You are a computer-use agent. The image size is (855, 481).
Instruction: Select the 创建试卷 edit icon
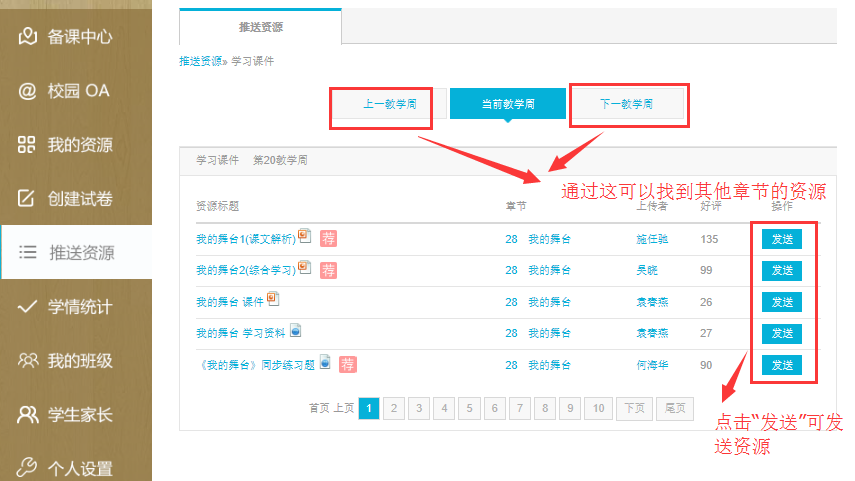pos(27,199)
